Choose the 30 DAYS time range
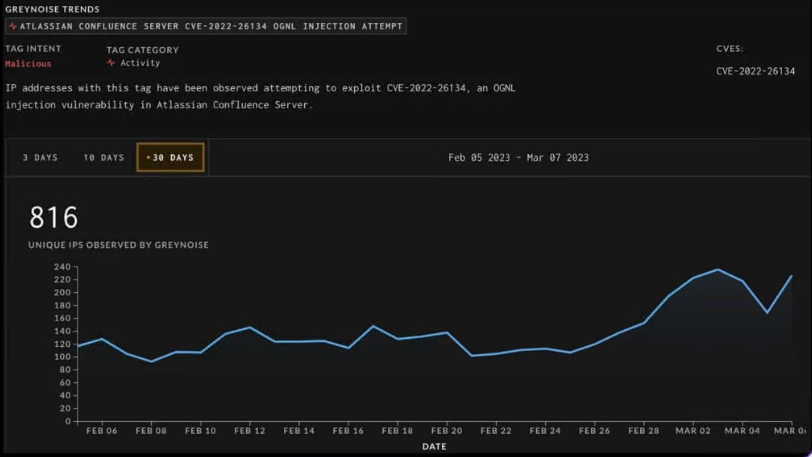 coord(170,158)
